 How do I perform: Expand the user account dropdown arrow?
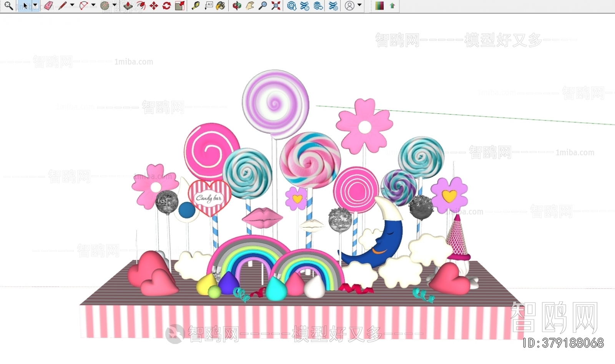359,5
